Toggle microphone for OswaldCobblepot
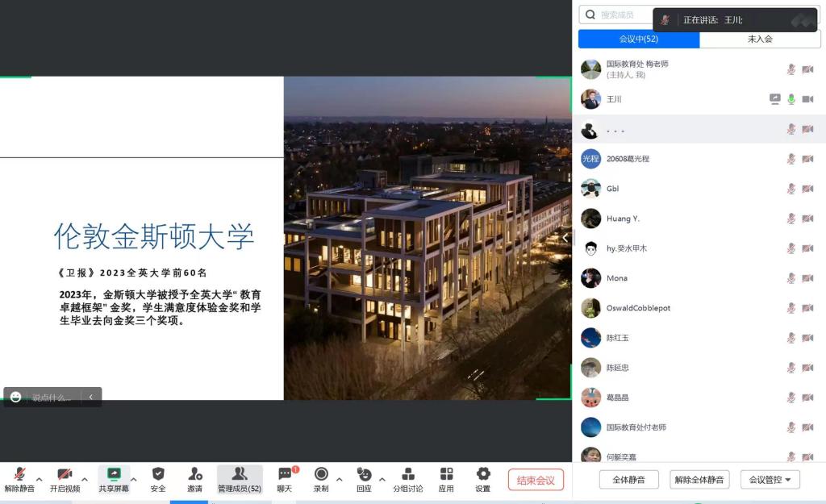The height and width of the screenshot is (504, 826). pos(791,307)
